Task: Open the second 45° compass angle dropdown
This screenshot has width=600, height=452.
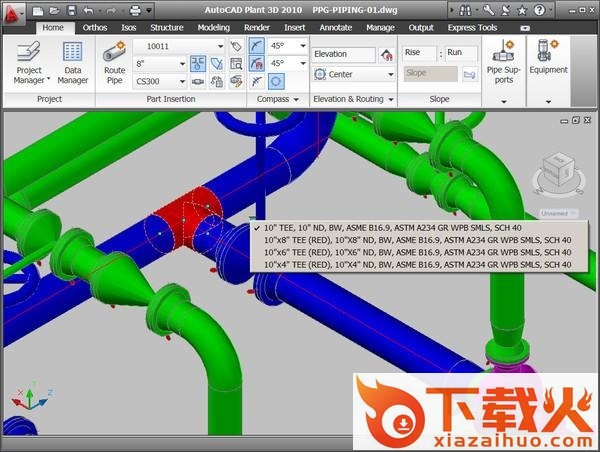Action: [303, 63]
